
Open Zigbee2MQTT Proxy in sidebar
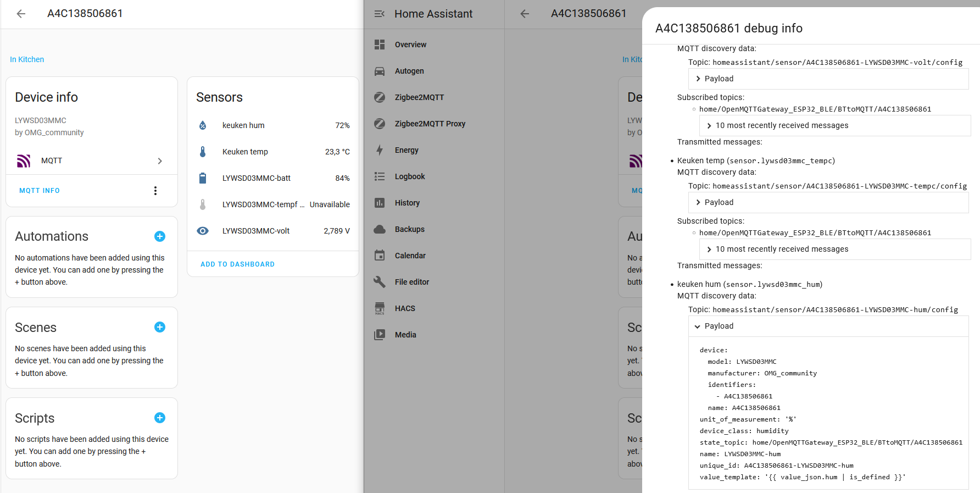(434, 124)
